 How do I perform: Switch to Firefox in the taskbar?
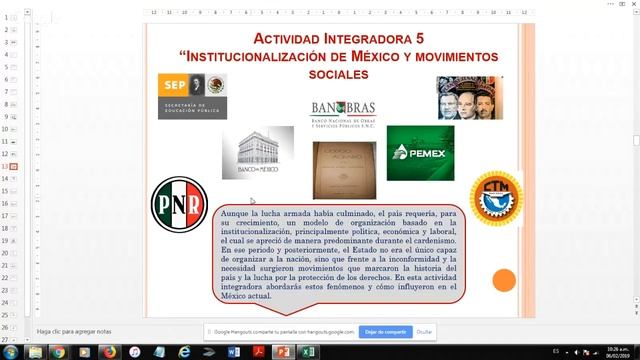(x=109, y=352)
